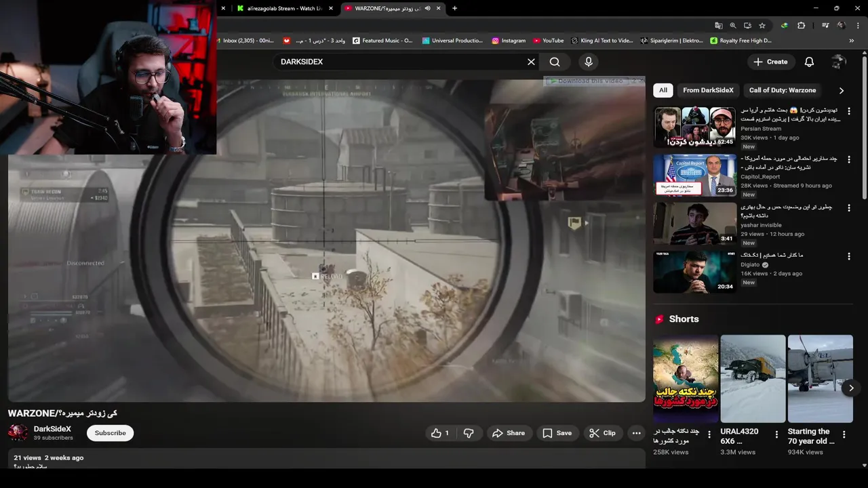Open the Instagram bookmark
Image resolution: width=868 pixels, height=488 pixels.
509,41
